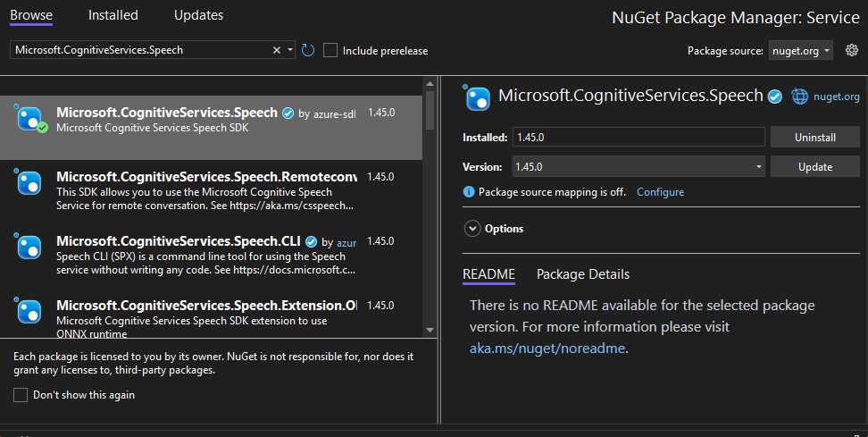Click the Installed version field
The image size is (868, 437).
[638, 138]
